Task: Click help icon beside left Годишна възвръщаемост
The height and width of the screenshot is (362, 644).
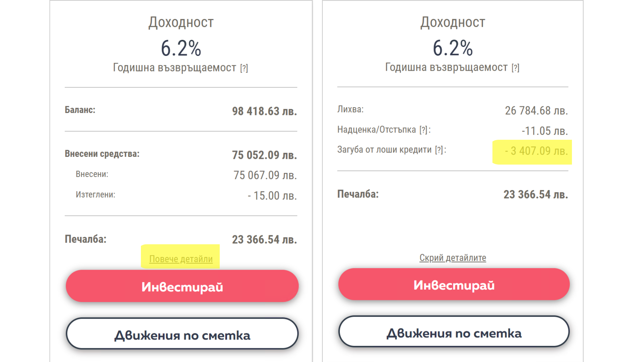Action: click(x=244, y=68)
